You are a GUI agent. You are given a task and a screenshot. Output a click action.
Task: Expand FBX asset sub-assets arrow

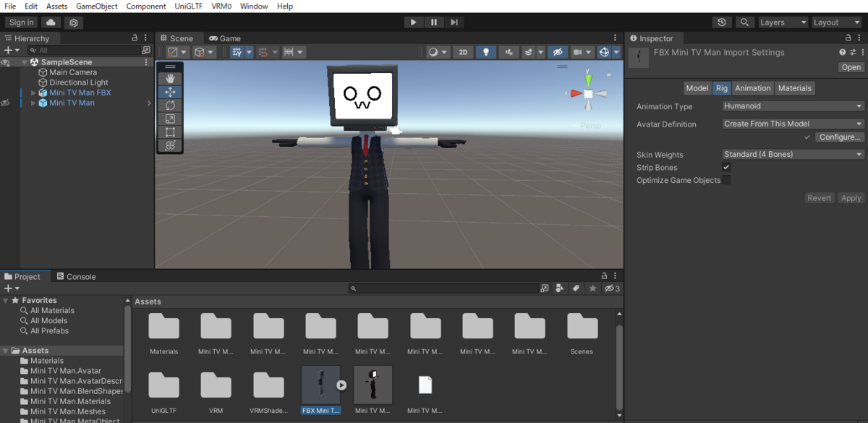pos(341,385)
